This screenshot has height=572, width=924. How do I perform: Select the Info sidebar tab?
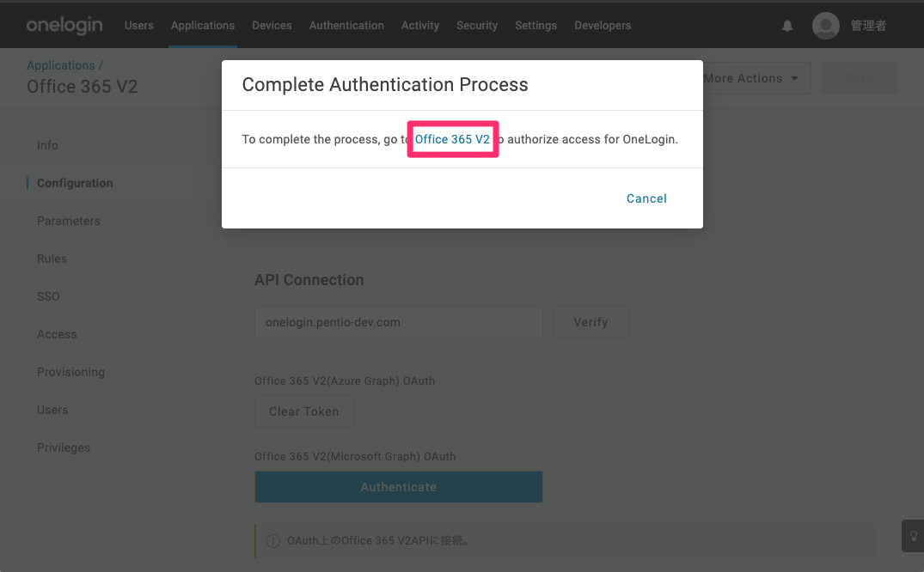[x=48, y=145]
